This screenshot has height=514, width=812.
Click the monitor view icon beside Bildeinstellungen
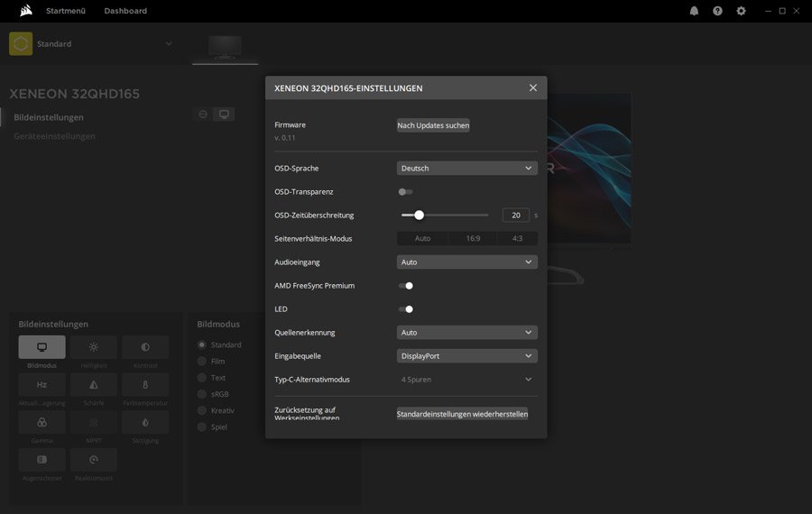click(225, 114)
